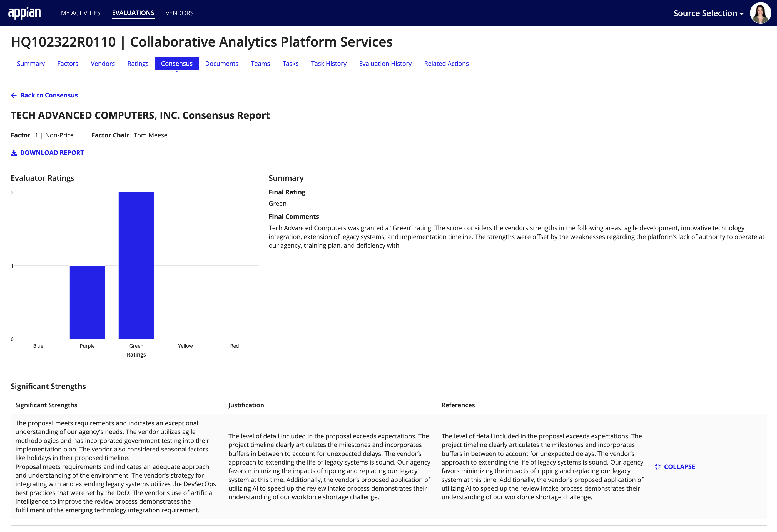Open the Tasks tab
The height and width of the screenshot is (532, 777).
point(290,64)
